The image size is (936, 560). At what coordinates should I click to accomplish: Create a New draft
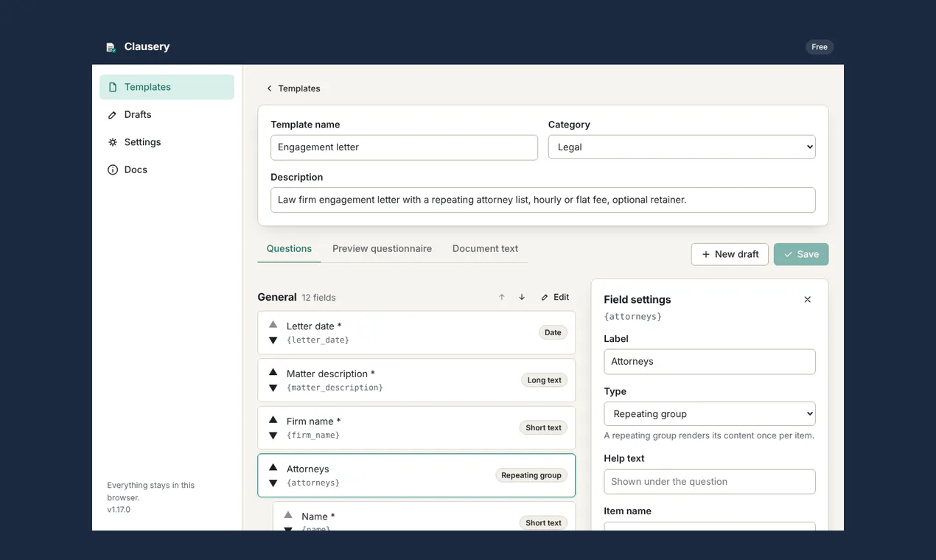tap(730, 254)
